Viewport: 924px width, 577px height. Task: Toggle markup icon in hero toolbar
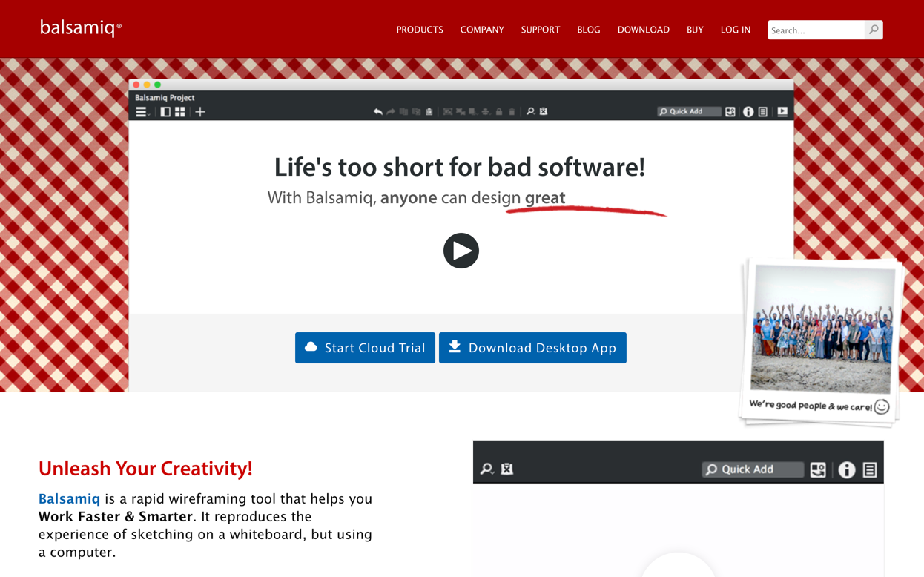(544, 111)
